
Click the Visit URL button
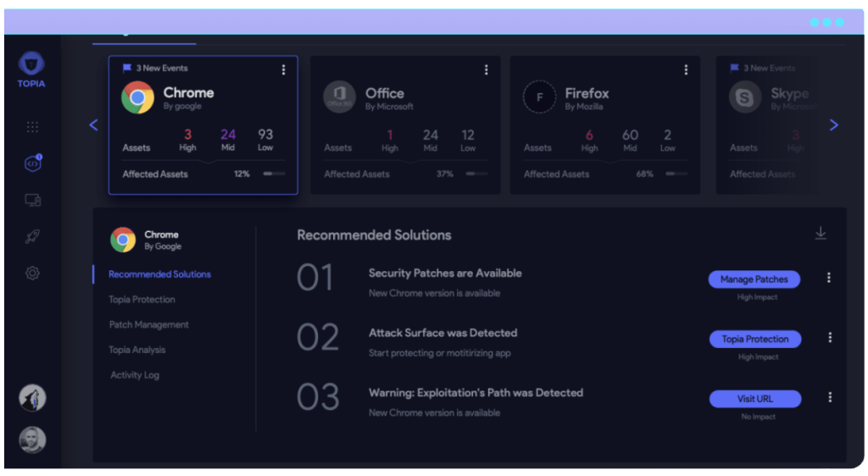click(754, 399)
